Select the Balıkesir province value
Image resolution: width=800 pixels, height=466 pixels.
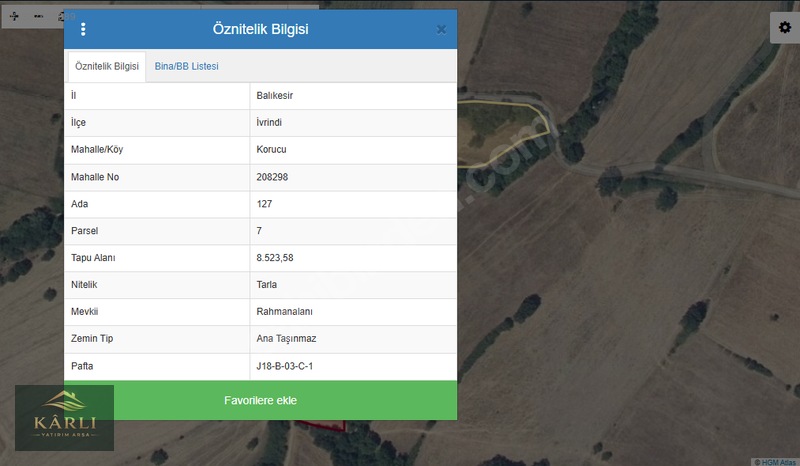pos(274,95)
